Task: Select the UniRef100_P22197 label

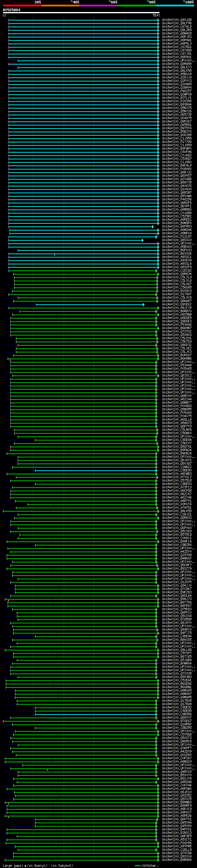Action: pyautogui.click(x=177, y=236)
